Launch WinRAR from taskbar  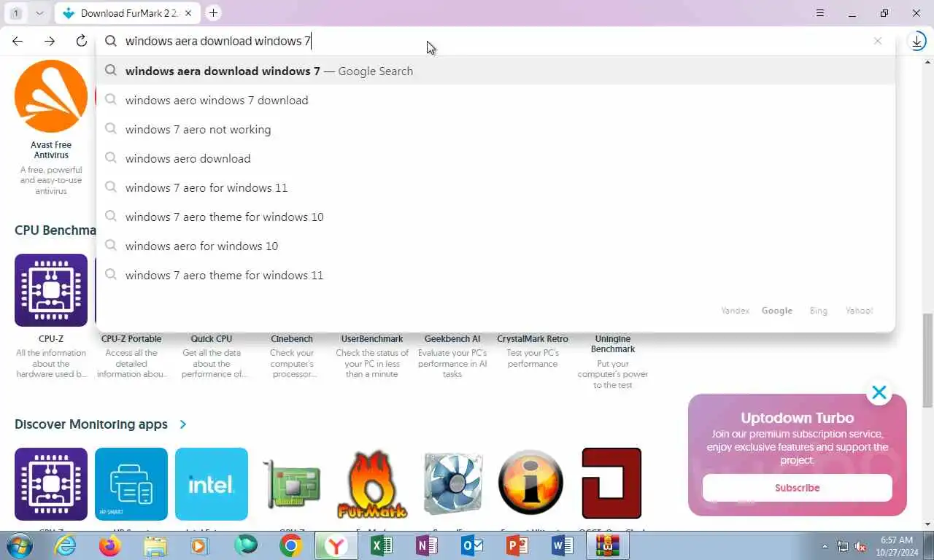[x=608, y=545]
